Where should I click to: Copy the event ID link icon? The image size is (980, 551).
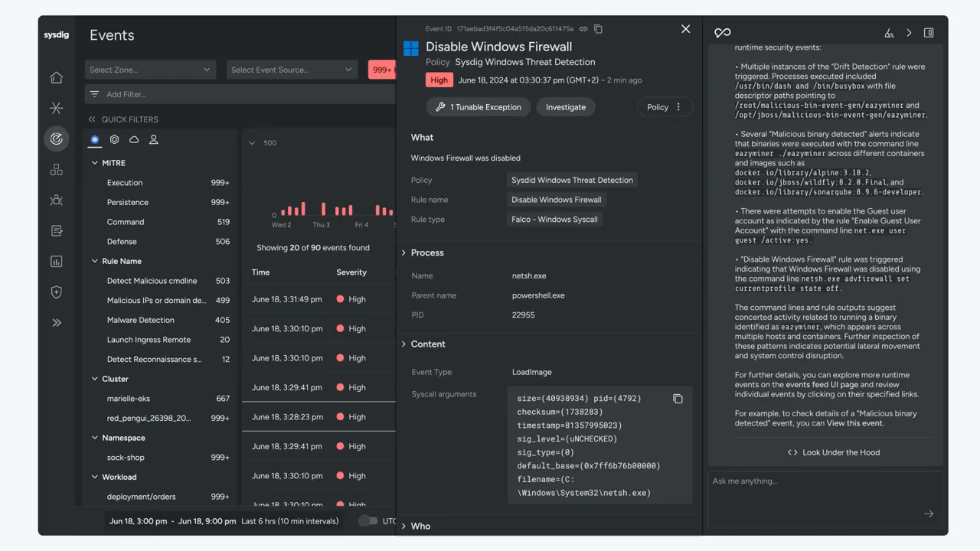click(583, 29)
